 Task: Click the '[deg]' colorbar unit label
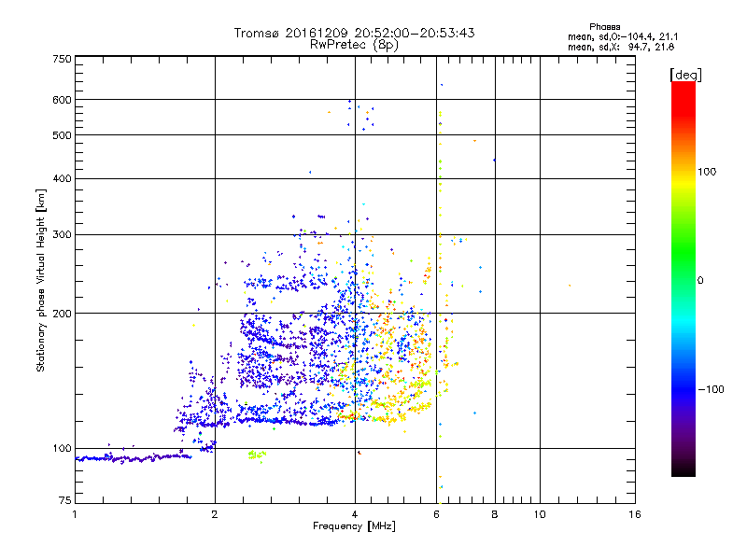(x=685, y=75)
